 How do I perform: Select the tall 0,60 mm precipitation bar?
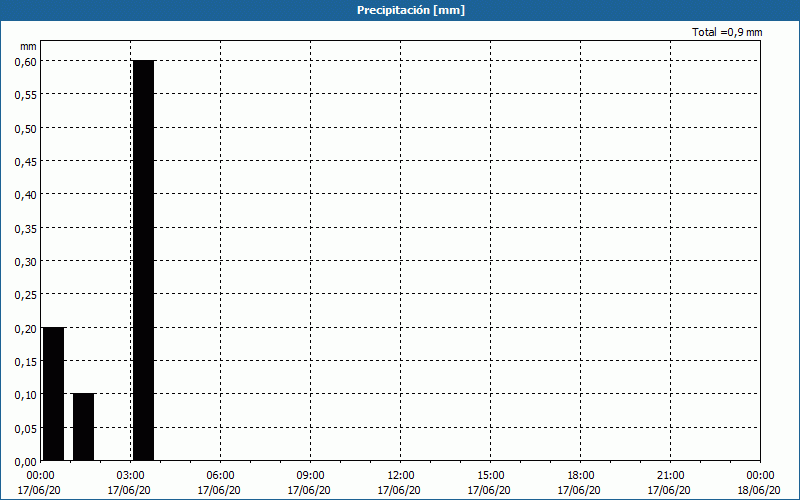click(x=143, y=260)
